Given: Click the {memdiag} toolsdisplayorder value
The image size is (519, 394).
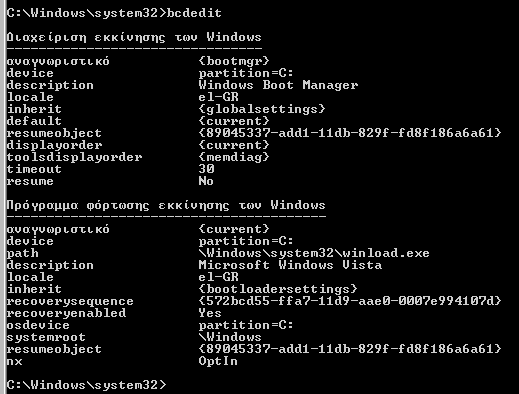Looking at the screenshot, I should (x=234, y=157).
